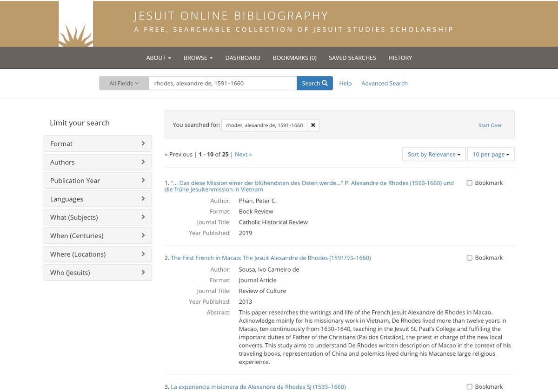558x392 pixels.
Task: Bookmark the Phan, Peter C. book review
Action: [470, 183]
